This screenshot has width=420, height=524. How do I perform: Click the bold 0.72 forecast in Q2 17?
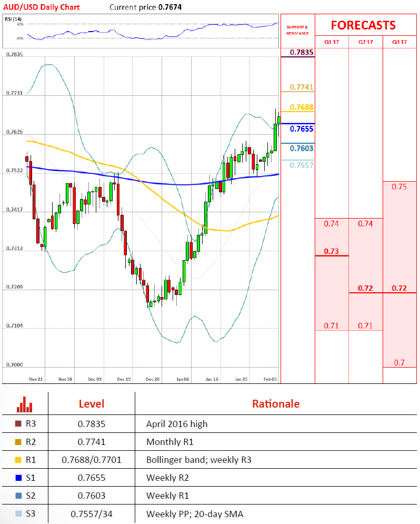365,288
